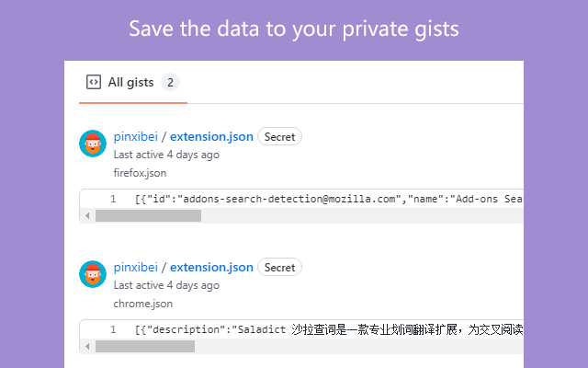
Task: Click the addons-search-detection code line
Action: click(329, 199)
